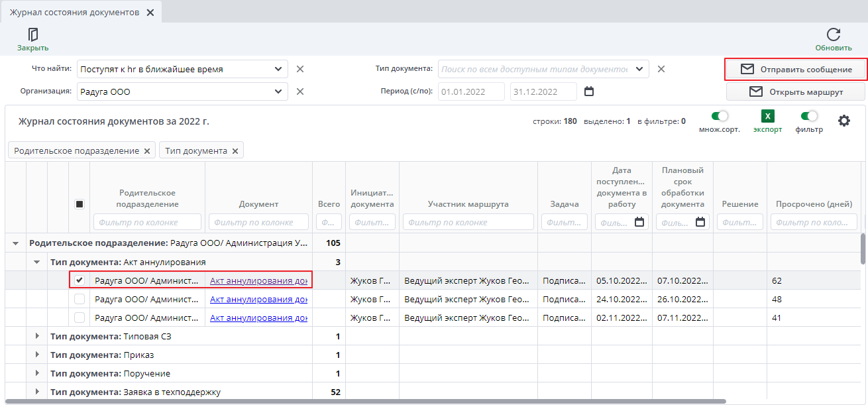Open the table settings gear icon
This screenshot has width=868, height=405.
(843, 121)
